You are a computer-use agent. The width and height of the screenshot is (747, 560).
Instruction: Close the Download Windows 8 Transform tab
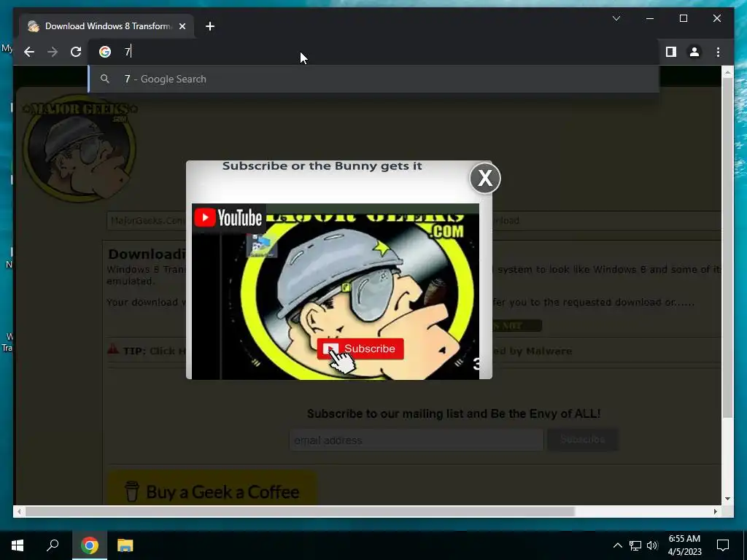tap(182, 26)
